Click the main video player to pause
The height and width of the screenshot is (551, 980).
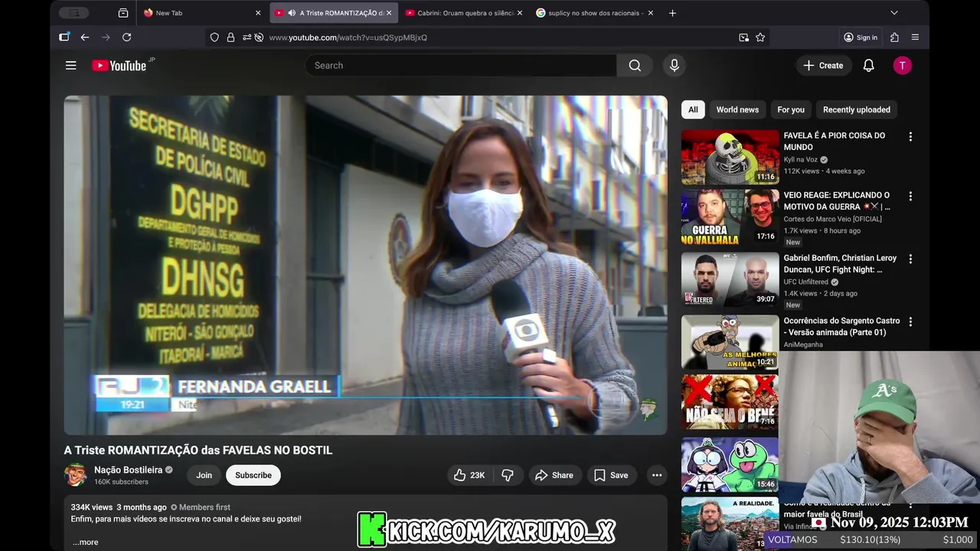(x=365, y=265)
